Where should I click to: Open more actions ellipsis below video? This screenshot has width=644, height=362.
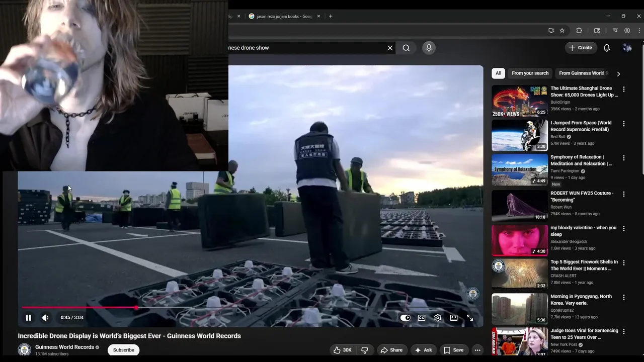coord(477,350)
